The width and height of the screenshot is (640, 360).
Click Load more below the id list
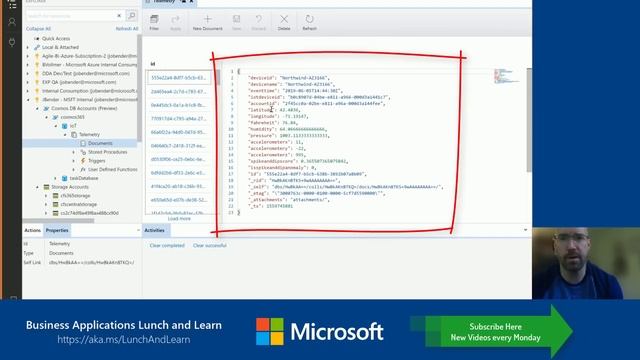point(179,219)
